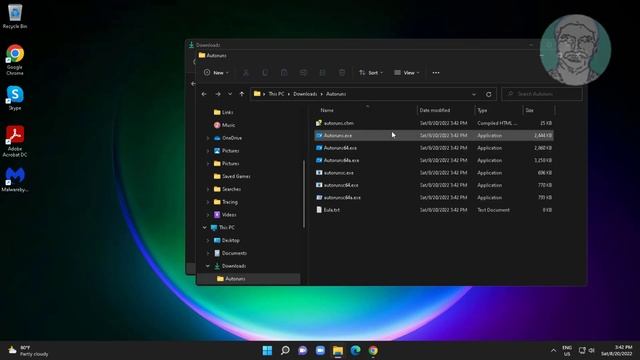Select the Autoruns folder in navigation tree

(x=248, y=279)
